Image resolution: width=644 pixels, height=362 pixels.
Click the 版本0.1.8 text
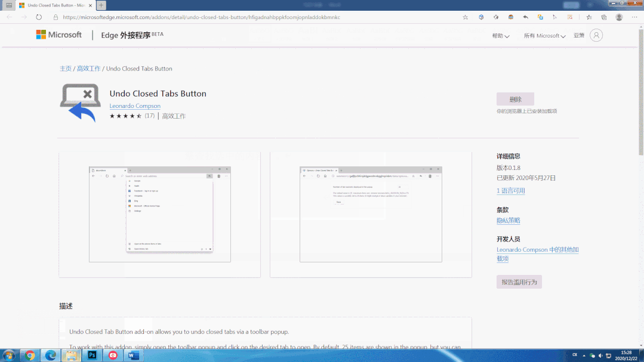[509, 168]
